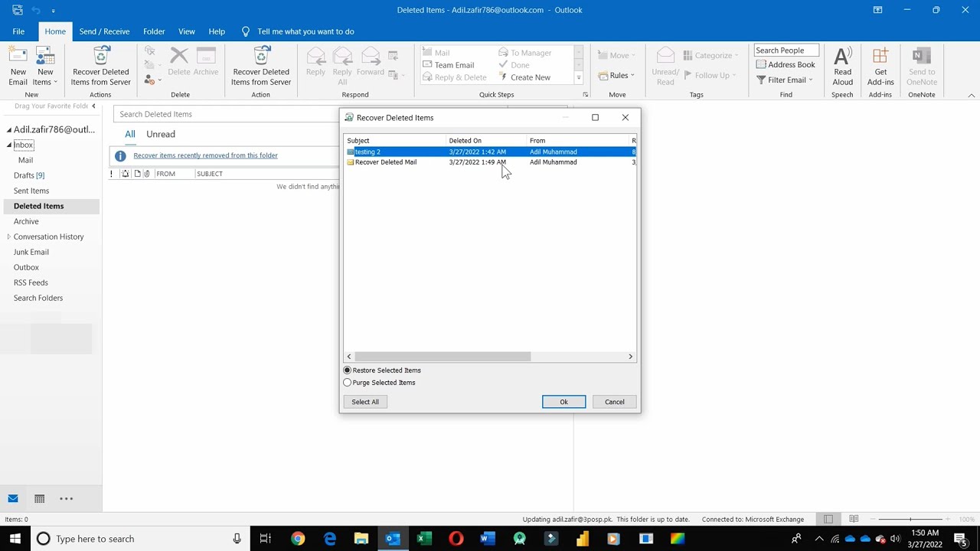Switch to Calendar view in the navigation bar

point(39,498)
